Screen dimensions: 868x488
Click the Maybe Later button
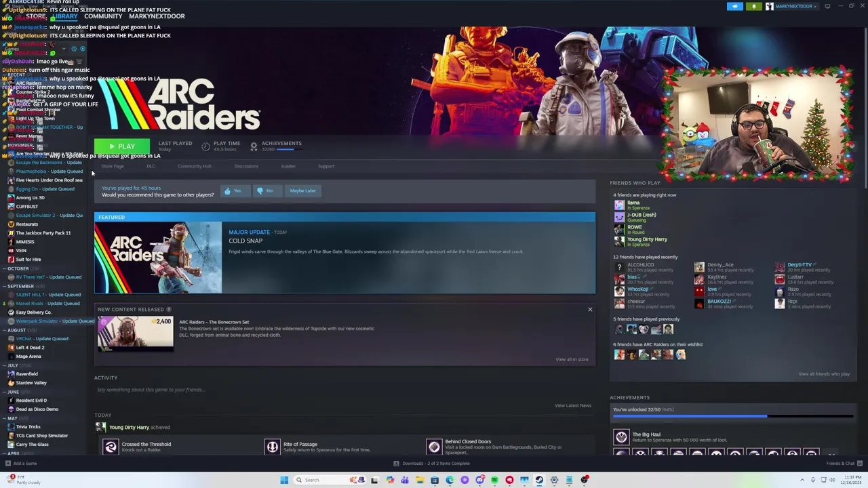coord(303,191)
